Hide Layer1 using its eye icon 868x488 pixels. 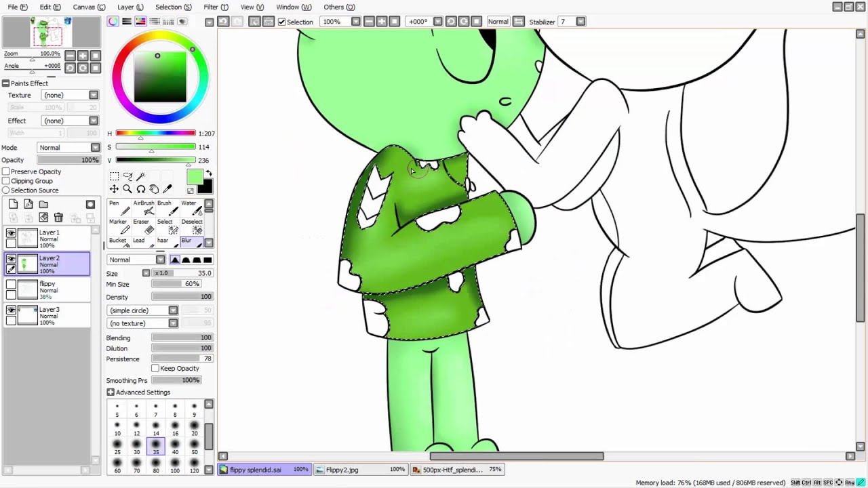pos(11,233)
